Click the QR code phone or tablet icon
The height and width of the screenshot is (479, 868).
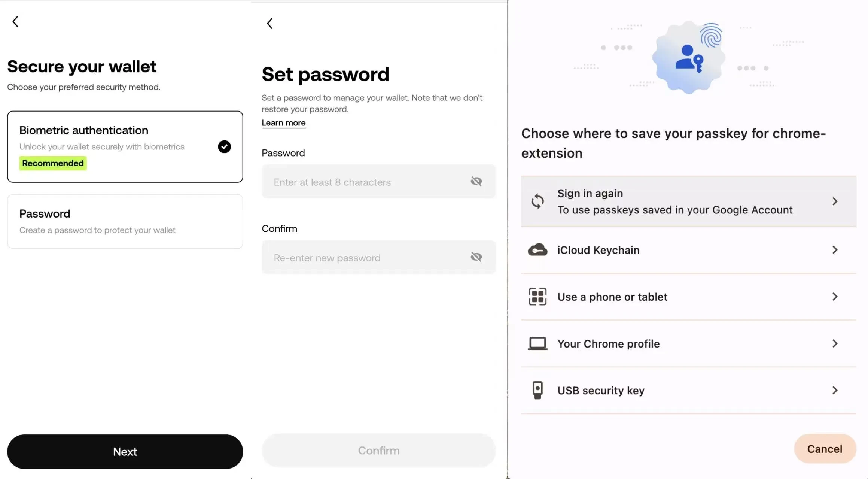(x=537, y=297)
